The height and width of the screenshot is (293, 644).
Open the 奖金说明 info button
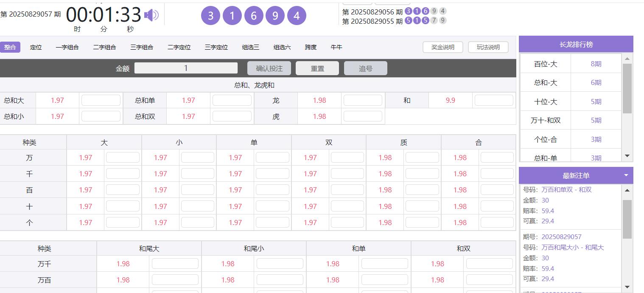coord(443,47)
